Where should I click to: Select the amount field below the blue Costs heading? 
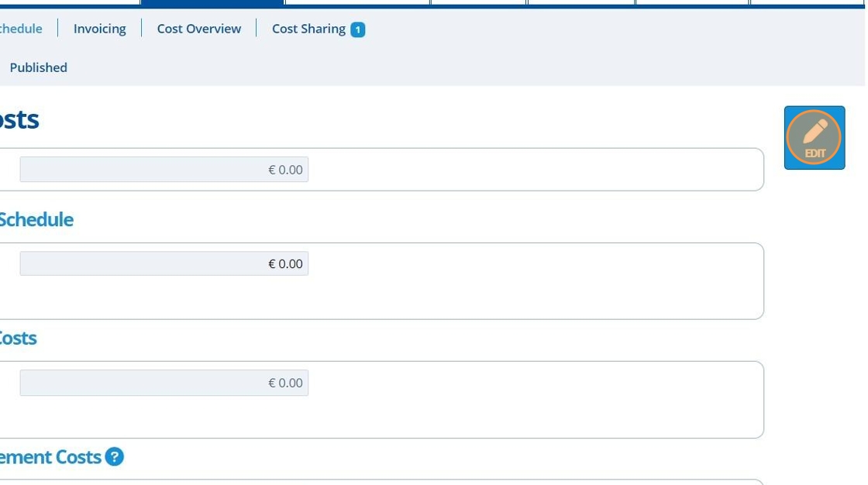164,383
